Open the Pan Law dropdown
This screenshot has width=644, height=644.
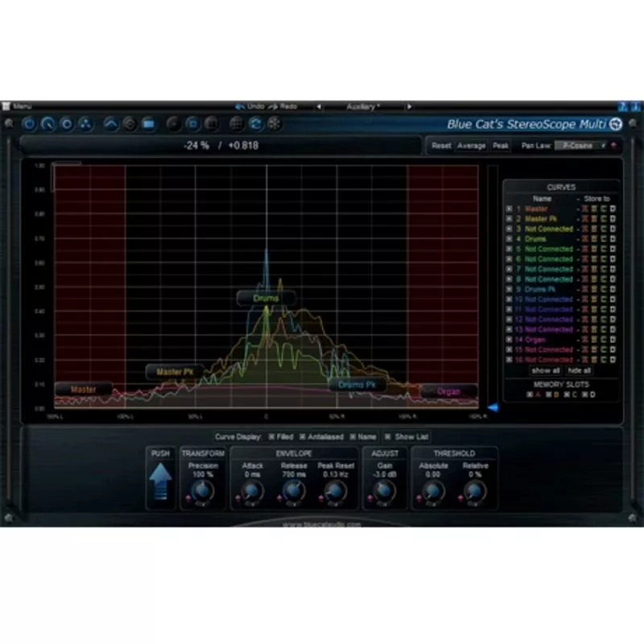580,146
